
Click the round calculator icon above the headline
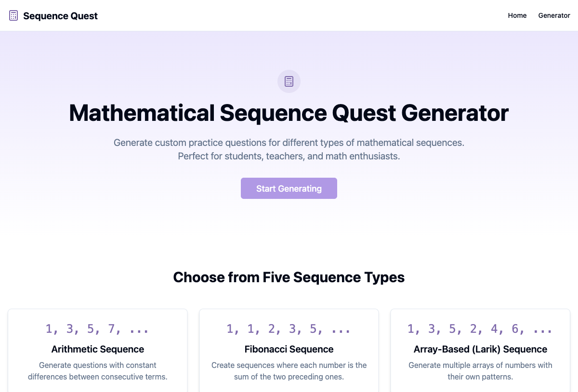289,81
